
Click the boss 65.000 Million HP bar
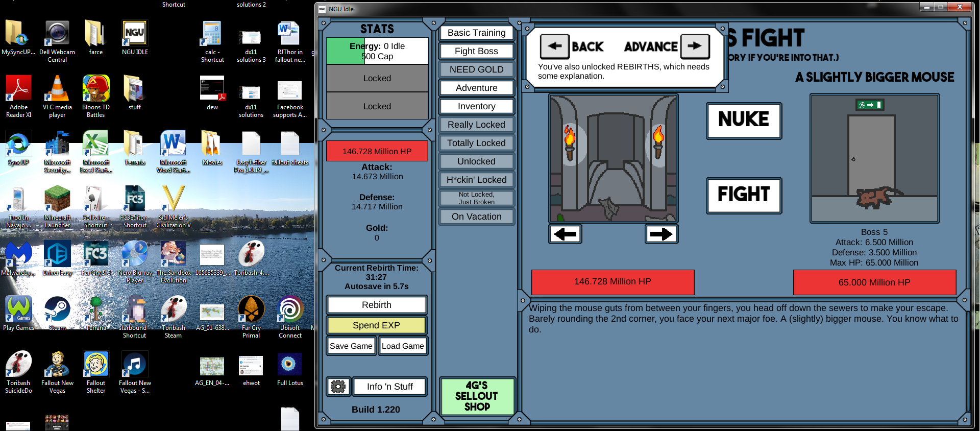874,282
